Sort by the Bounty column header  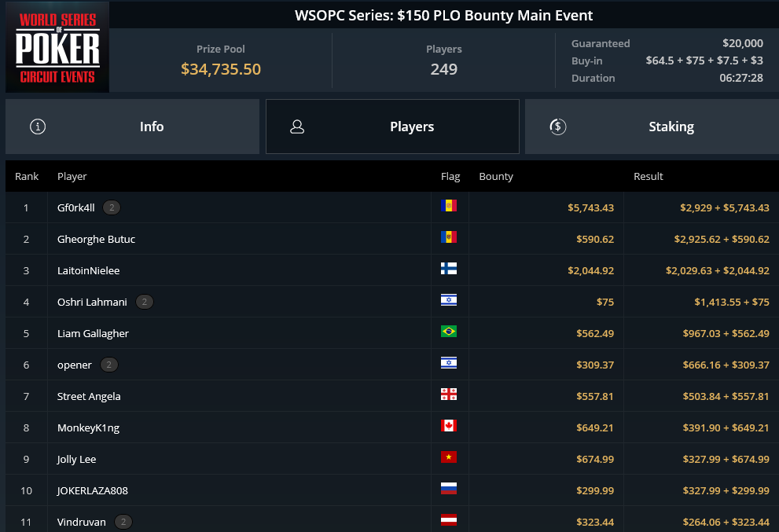(496, 176)
